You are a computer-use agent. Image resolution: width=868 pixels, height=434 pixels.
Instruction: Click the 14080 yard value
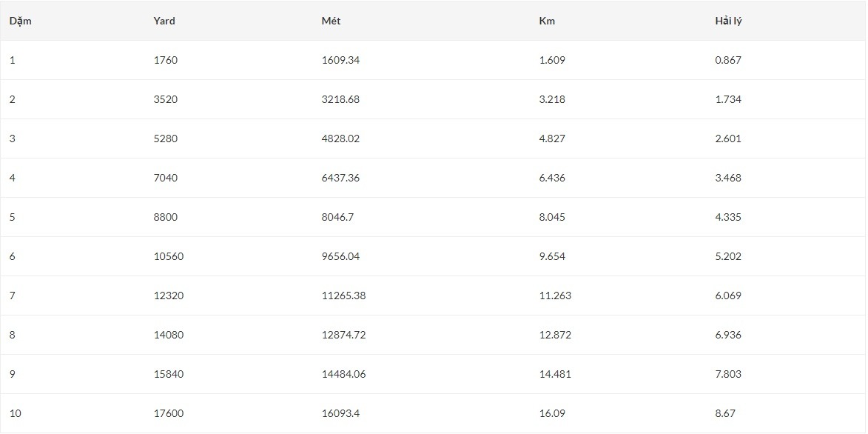pyautogui.click(x=169, y=335)
